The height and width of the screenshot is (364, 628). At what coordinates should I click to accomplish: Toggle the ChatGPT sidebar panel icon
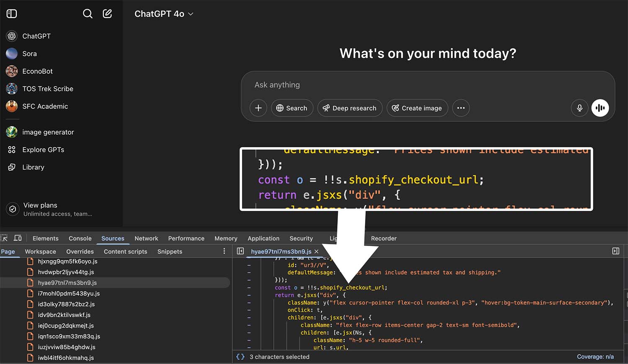[12, 14]
